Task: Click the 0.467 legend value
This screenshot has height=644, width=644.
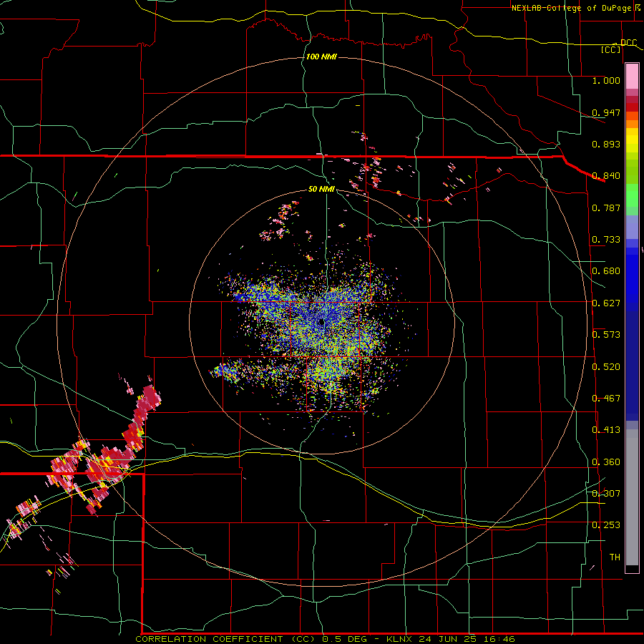Action: pos(606,399)
